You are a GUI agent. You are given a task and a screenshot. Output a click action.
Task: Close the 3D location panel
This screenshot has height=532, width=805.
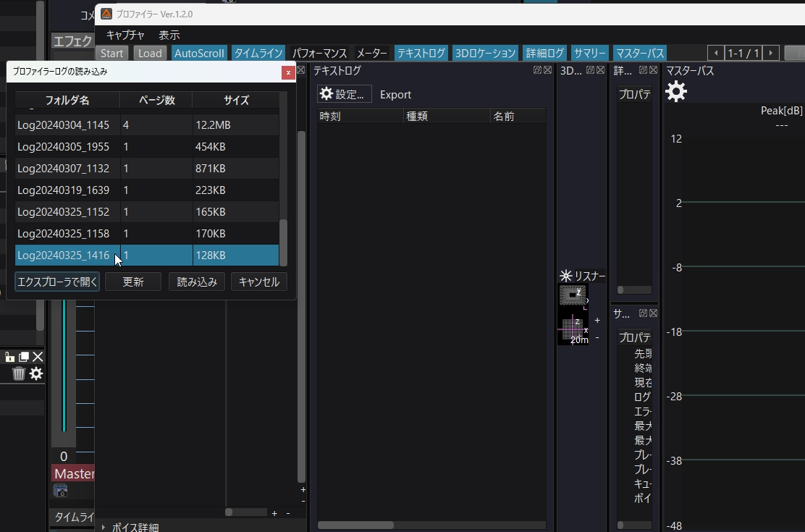tap(600, 69)
